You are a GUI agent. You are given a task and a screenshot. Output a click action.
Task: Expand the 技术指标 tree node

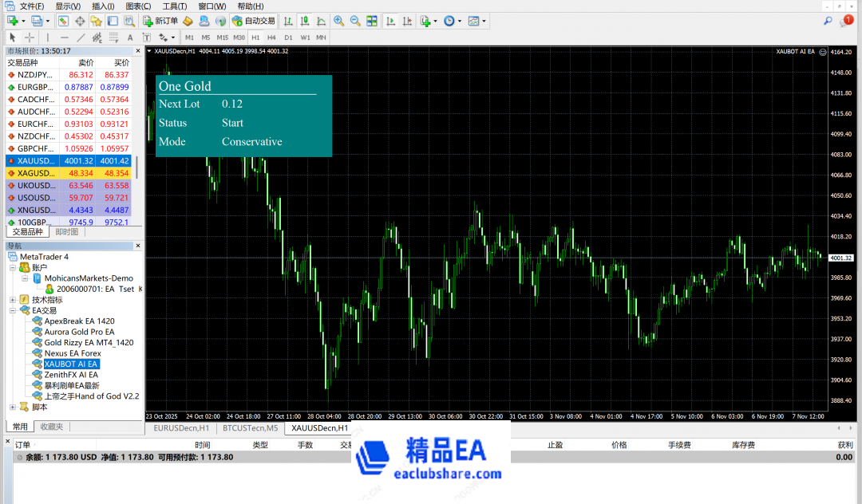coord(13,300)
